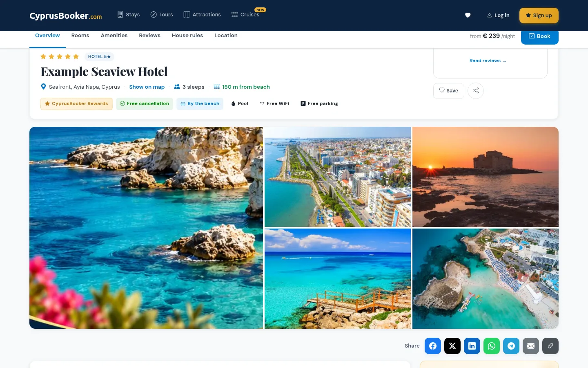
Task: Click Show on map link
Action: 147,87
